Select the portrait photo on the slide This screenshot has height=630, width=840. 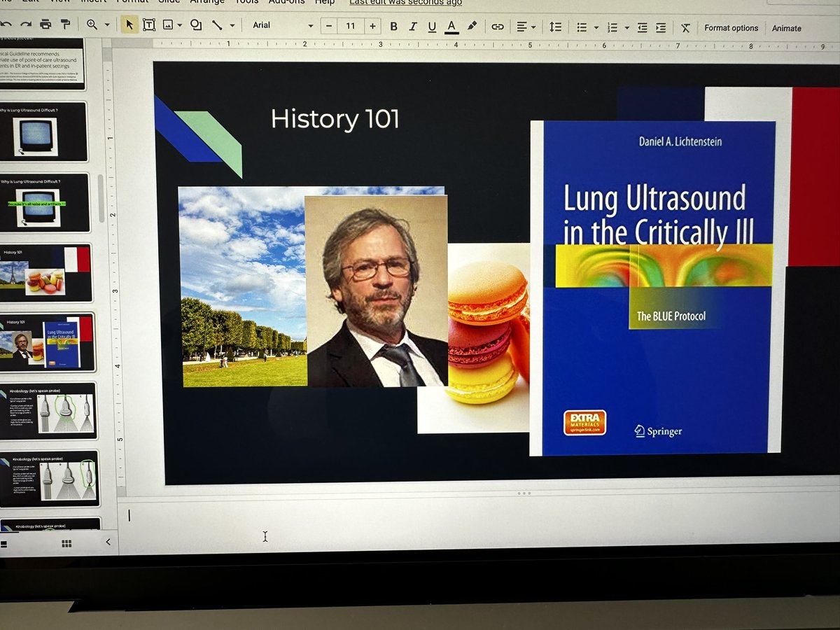click(x=377, y=291)
